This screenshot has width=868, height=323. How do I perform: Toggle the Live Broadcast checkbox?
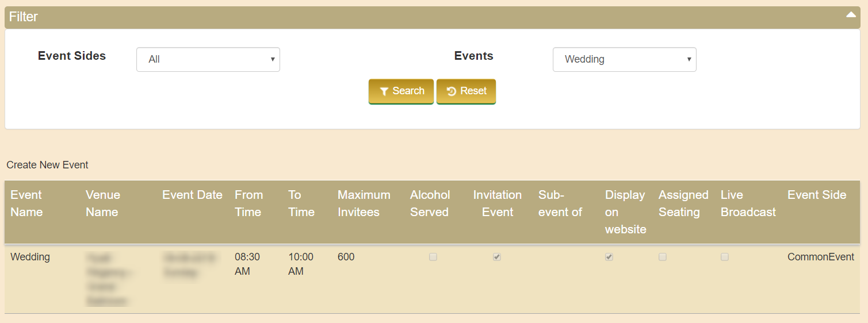click(725, 257)
